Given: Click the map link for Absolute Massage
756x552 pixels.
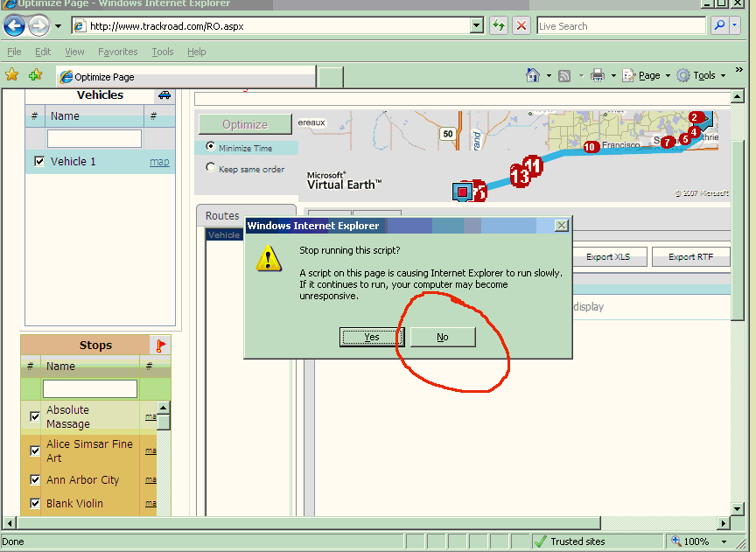Looking at the screenshot, I should 150,416.
